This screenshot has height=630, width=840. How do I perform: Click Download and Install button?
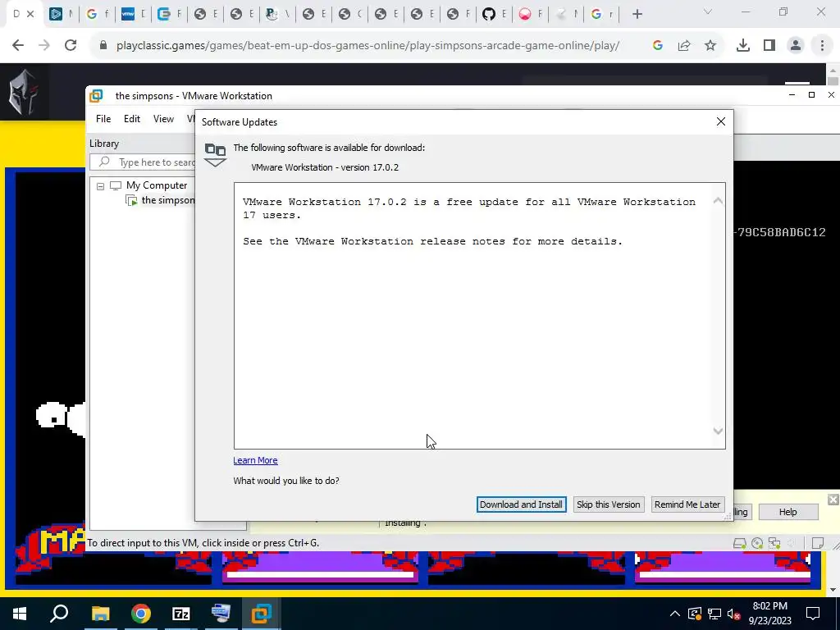pyautogui.click(x=521, y=504)
